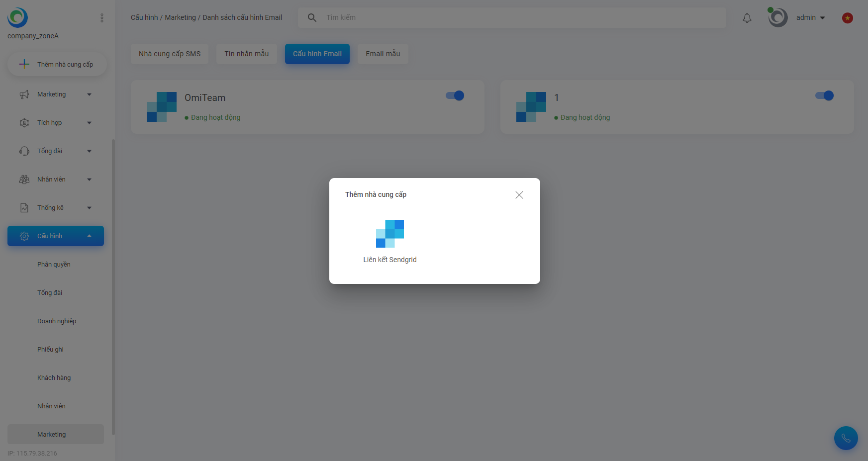Click the floating phone call button
Viewport: 868px width, 461px height.
coord(846,438)
